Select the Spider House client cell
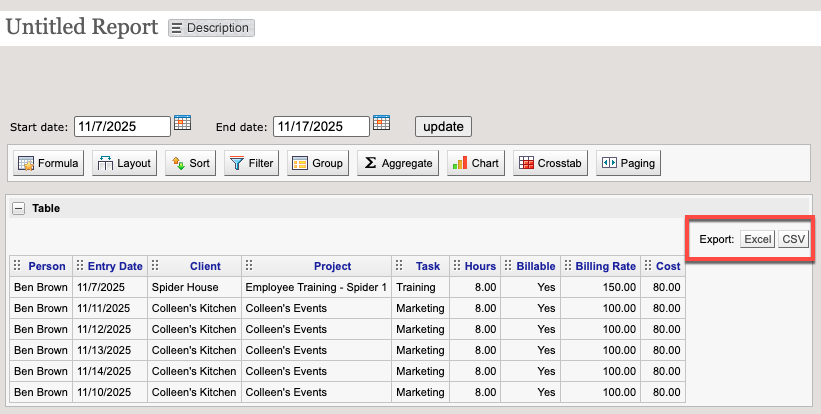821x414 pixels. [194, 287]
